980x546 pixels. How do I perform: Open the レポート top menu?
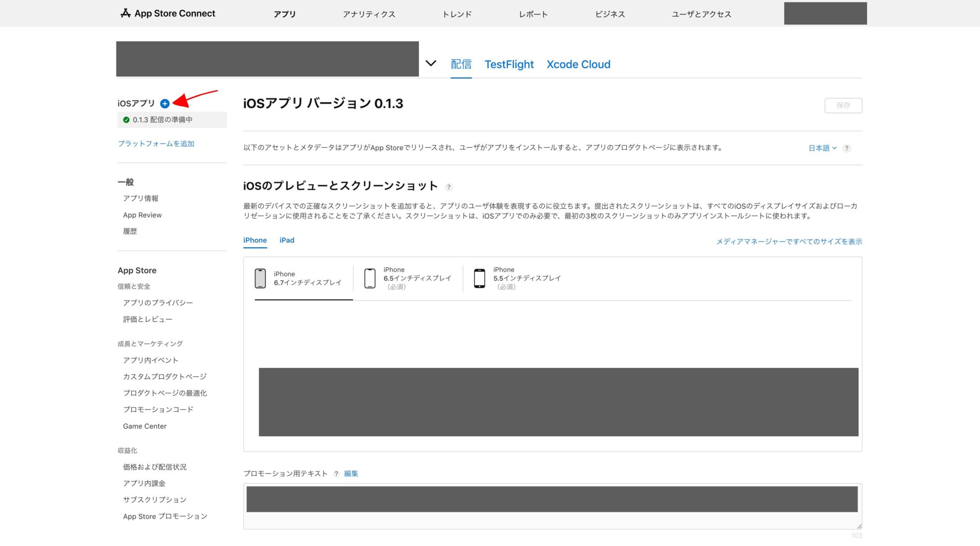533,14
